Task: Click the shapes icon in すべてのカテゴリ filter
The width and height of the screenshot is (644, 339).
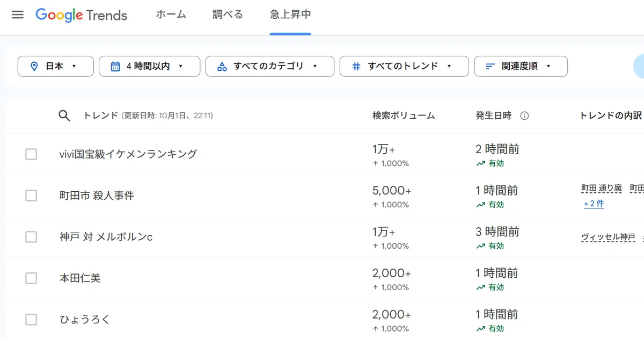Action: coord(222,66)
